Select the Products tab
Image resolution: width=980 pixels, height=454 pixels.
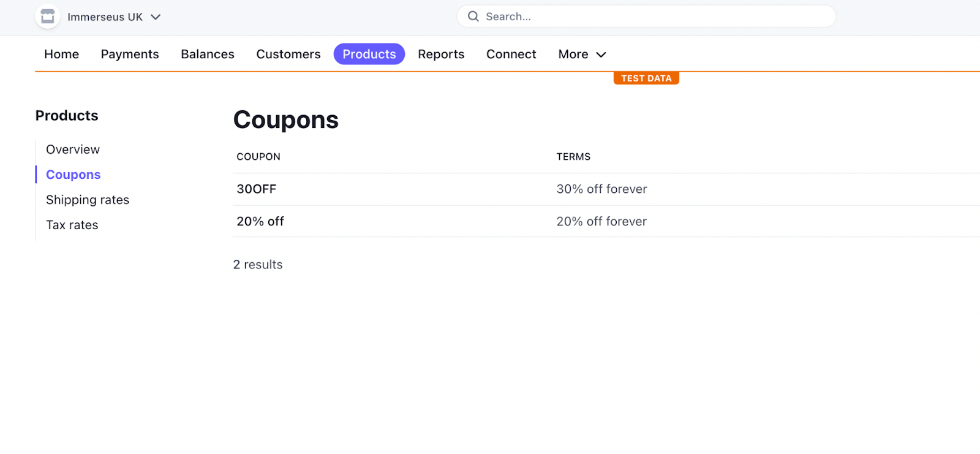pyautogui.click(x=369, y=55)
